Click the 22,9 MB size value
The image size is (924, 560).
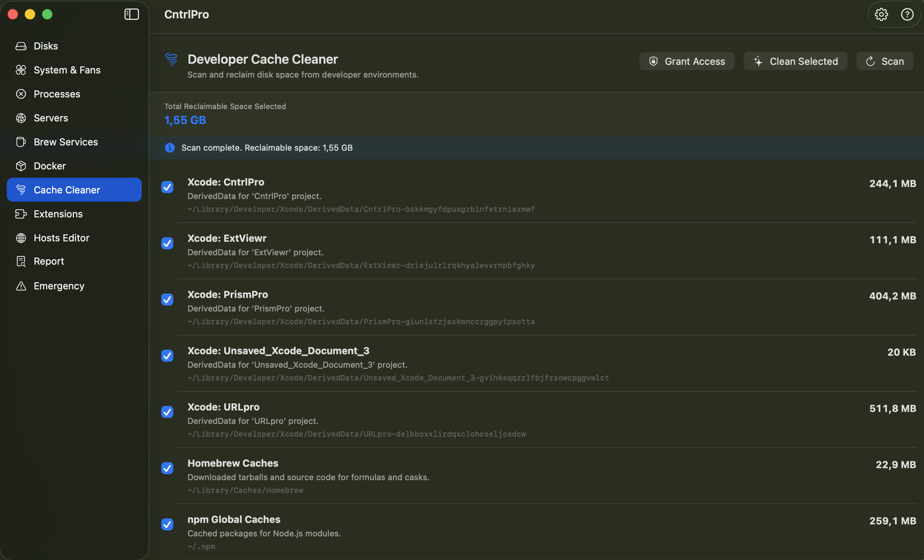tap(896, 465)
